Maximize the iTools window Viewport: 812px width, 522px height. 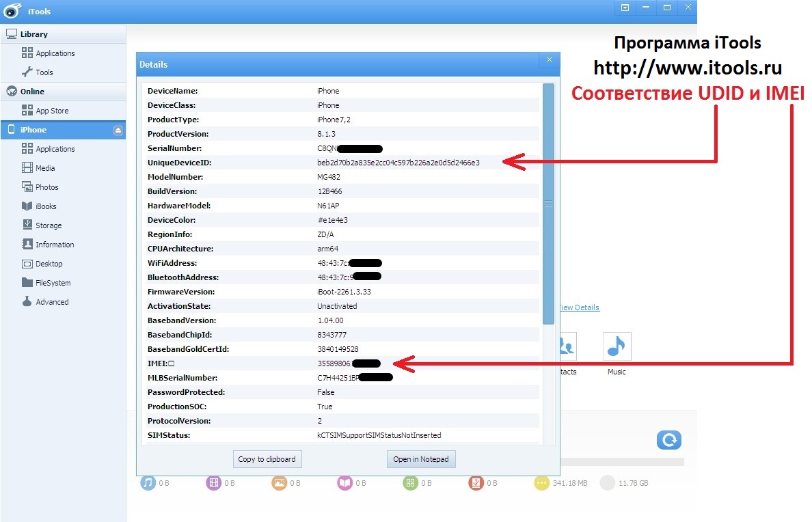tap(667, 8)
